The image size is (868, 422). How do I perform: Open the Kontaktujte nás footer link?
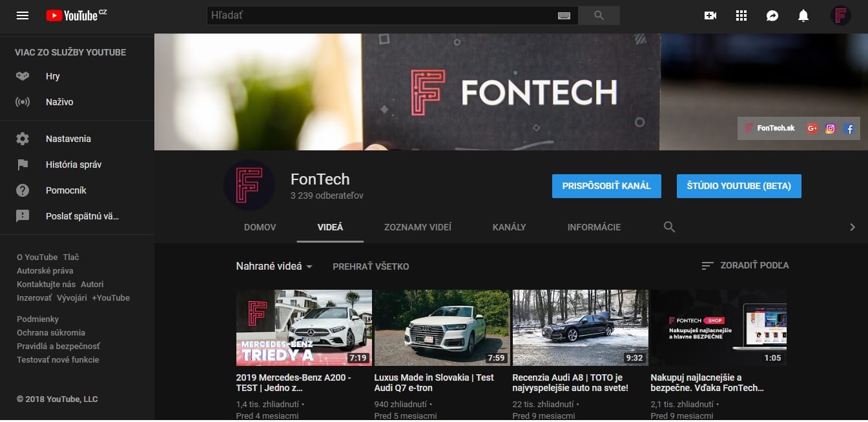click(46, 284)
